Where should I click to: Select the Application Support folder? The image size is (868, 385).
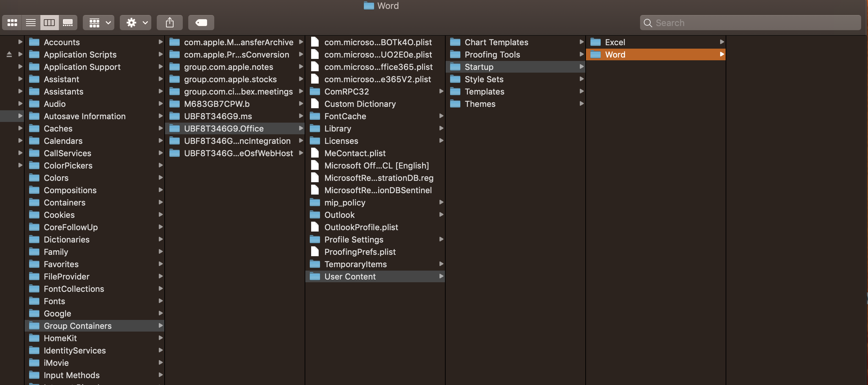[x=94, y=67]
